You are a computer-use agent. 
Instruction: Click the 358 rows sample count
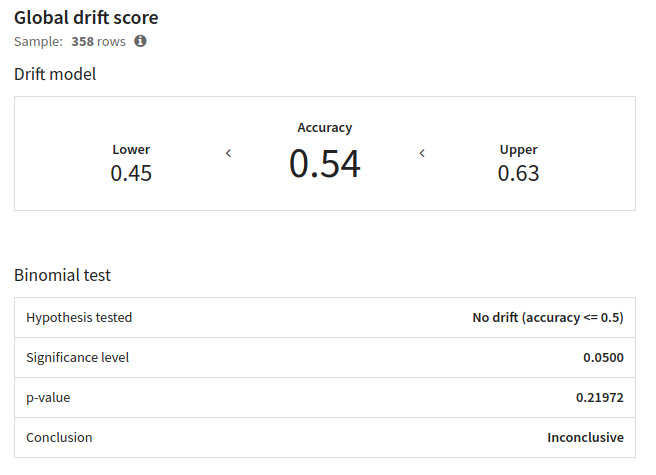pyautogui.click(x=98, y=41)
